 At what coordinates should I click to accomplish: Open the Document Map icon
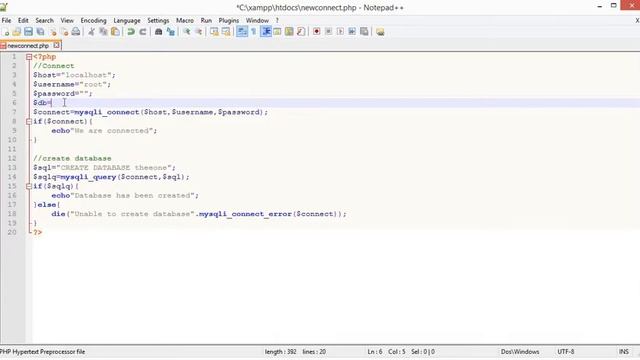coord(289,32)
